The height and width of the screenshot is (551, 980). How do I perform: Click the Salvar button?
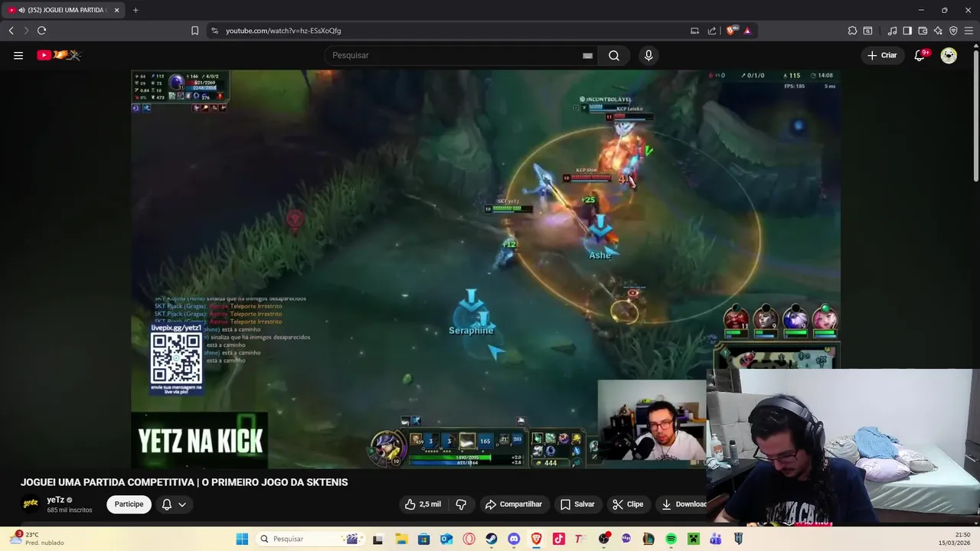[577, 504]
